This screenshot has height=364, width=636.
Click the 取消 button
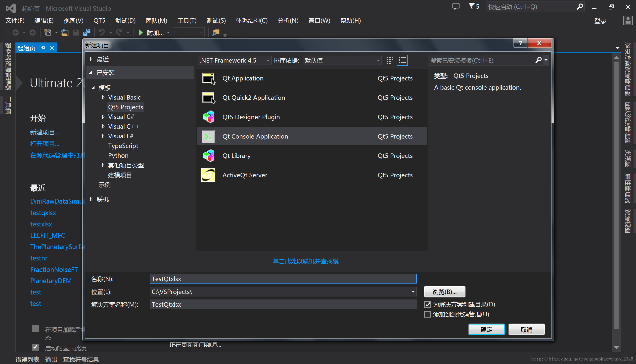click(526, 330)
